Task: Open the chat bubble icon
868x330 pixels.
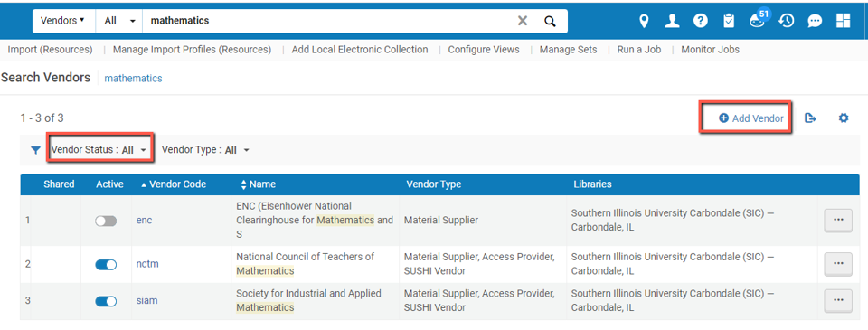Action: (815, 21)
